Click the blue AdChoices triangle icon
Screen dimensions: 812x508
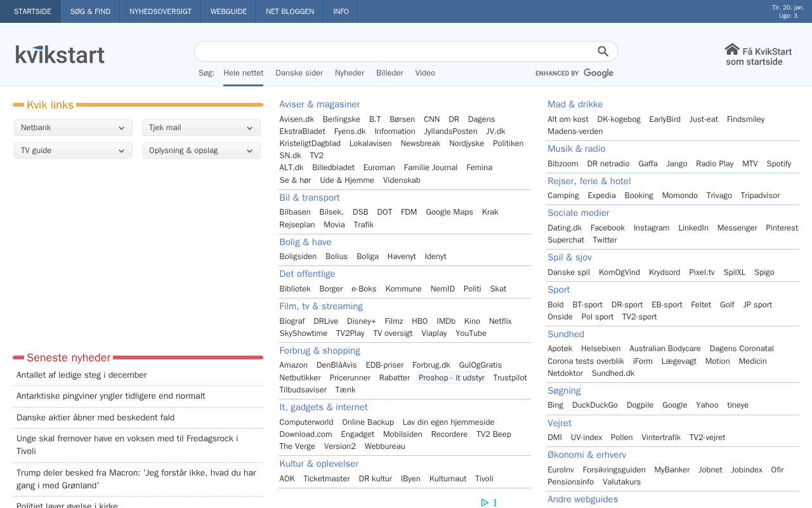(x=485, y=502)
